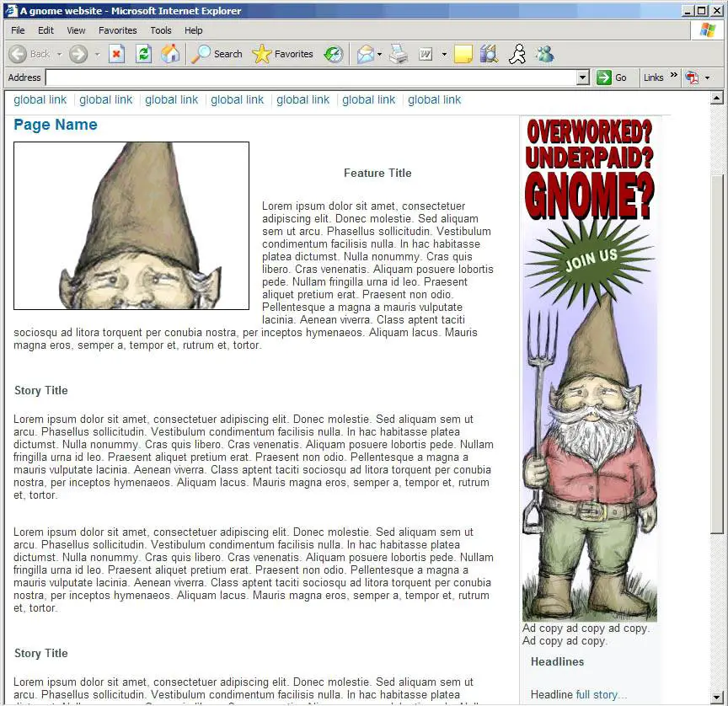Viewport: 728px width, 706px height.
Task: Click the vertical scrollbar down arrow
Action: pyautogui.click(x=717, y=698)
